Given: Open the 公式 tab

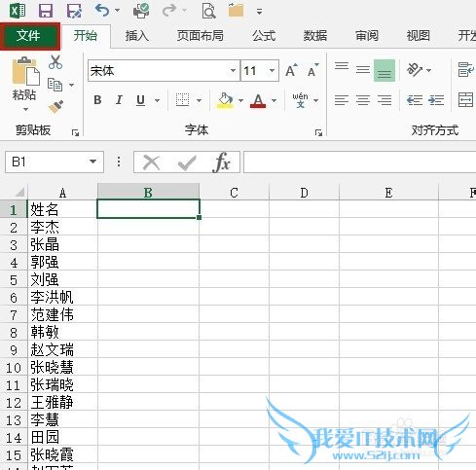Looking at the screenshot, I should (264, 36).
